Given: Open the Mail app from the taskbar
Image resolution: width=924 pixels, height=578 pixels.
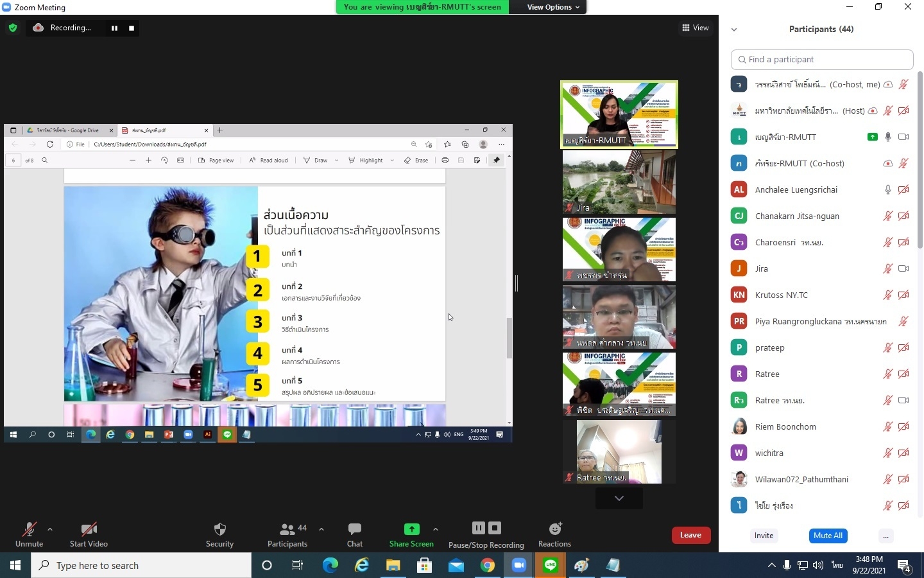Looking at the screenshot, I should (456, 565).
